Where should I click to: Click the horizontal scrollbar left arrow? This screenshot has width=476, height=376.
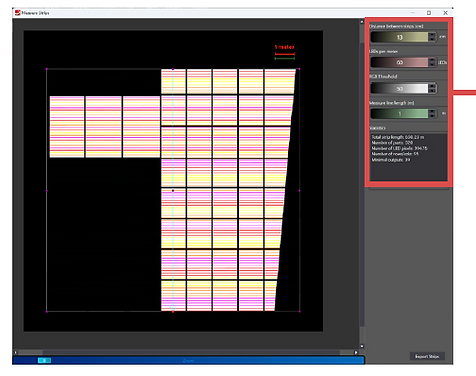15,352
